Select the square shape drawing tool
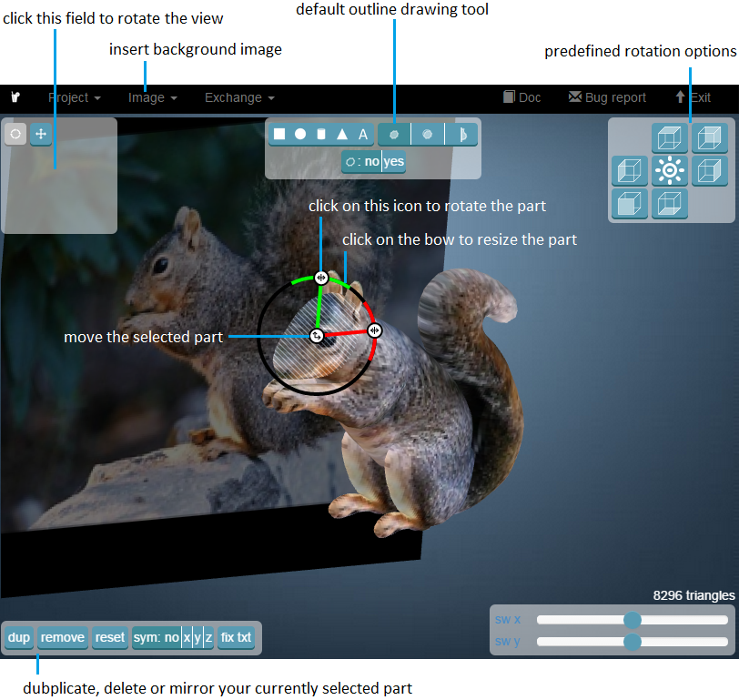This screenshot has height=700, width=739. (279, 134)
